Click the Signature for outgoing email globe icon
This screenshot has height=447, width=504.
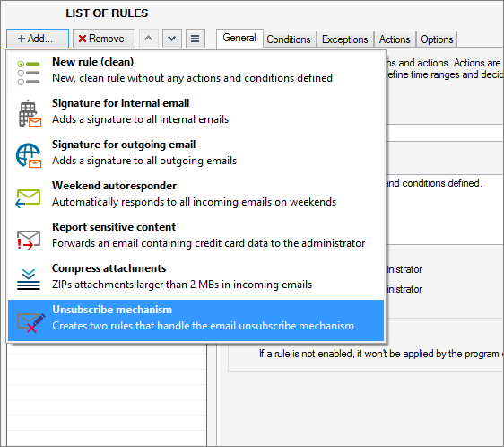pos(29,155)
